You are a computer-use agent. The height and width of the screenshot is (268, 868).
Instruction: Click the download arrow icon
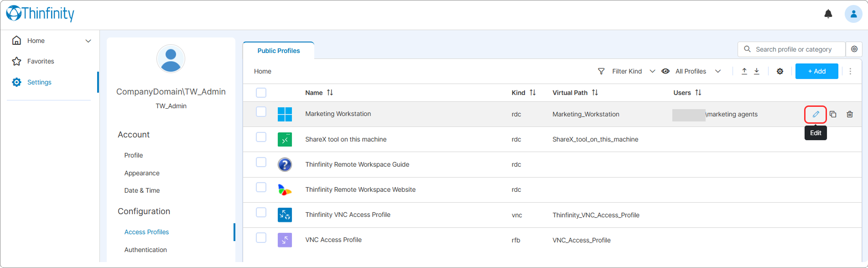pos(757,71)
